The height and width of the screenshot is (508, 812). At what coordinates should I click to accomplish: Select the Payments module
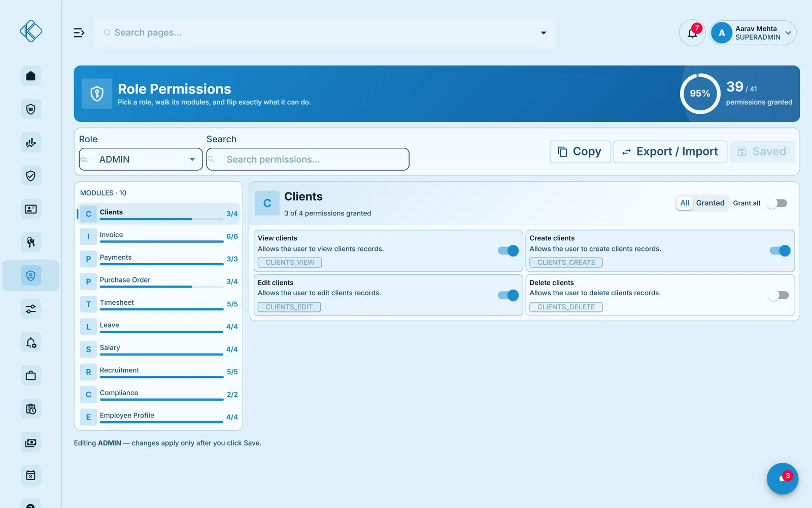(x=158, y=259)
